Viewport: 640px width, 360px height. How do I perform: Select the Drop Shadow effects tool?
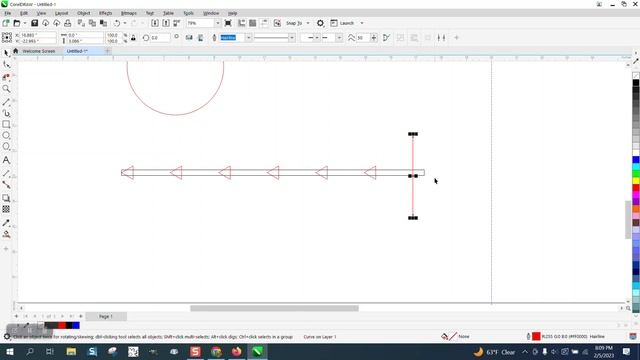(x=6, y=198)
